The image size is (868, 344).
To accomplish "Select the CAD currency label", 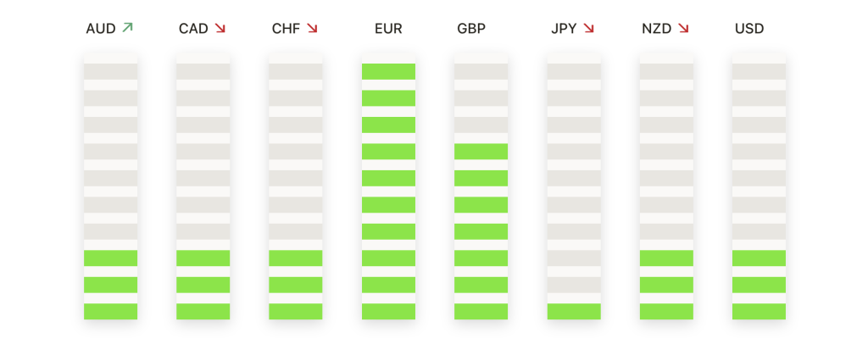I will 194,29.
